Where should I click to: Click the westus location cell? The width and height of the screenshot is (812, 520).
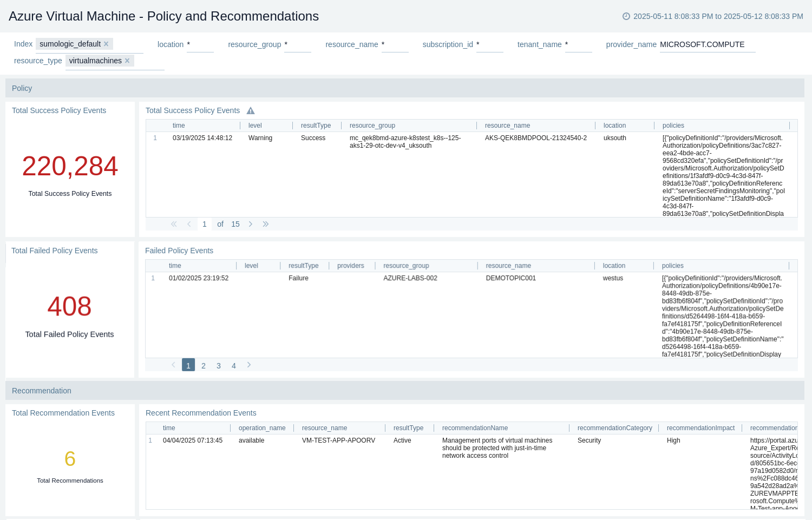[x=613, y=278]
